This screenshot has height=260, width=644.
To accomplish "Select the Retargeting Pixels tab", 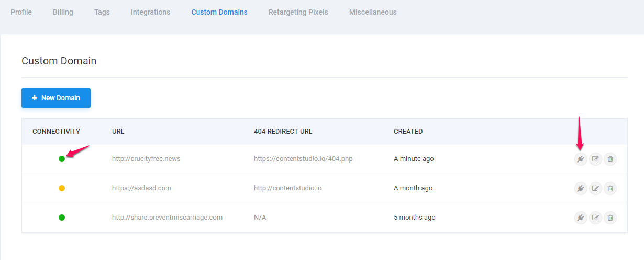I will (298, 12).
